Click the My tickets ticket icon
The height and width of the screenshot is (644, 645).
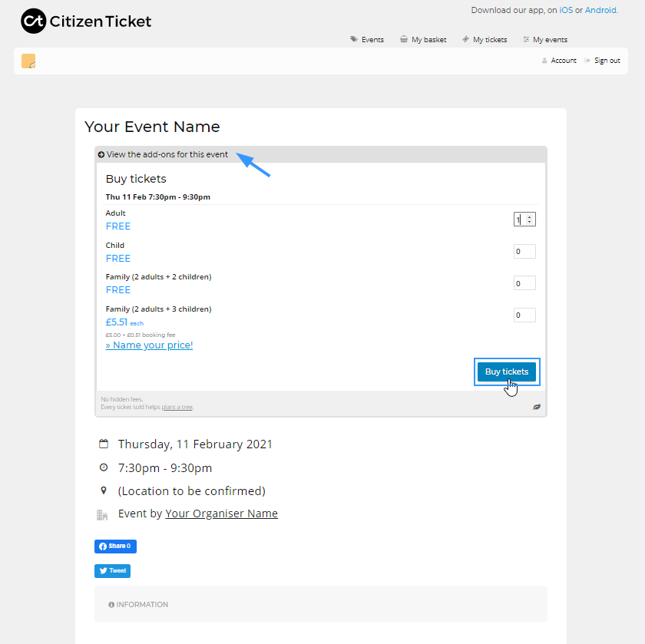(x=465, y=39)
